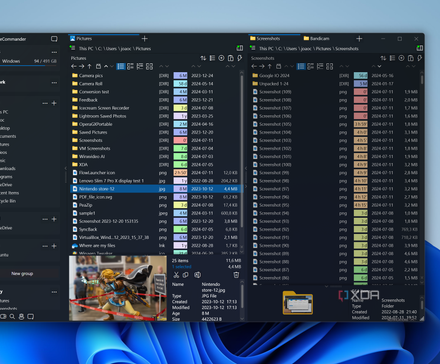Image resolution: width=440 pixels, height=364 pixels.
Task: Open the three-dot menu on the Network section
Action: [54, 82]
